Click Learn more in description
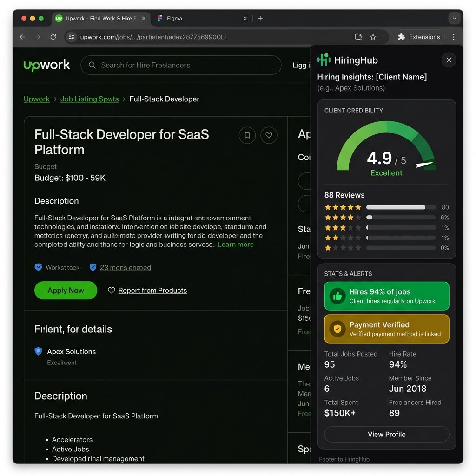 point(236,245)
